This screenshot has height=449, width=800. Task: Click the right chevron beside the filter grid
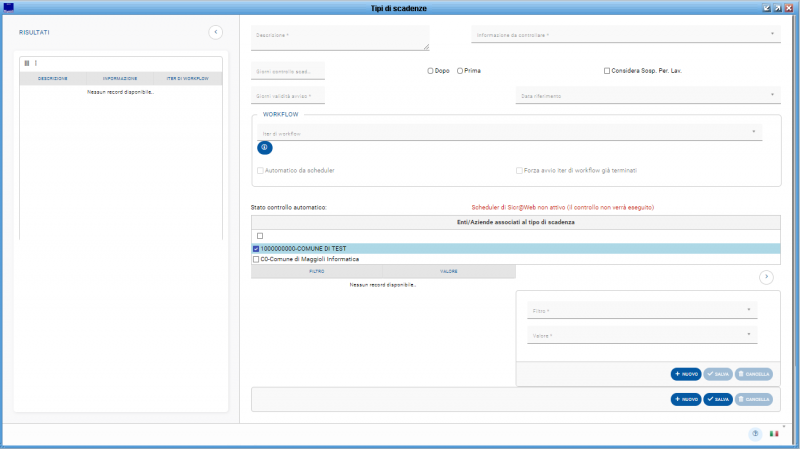click(767, 276)
